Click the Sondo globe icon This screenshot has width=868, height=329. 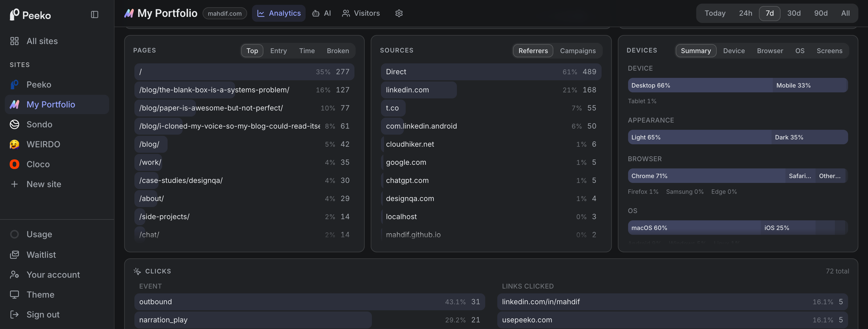point(14,124)
